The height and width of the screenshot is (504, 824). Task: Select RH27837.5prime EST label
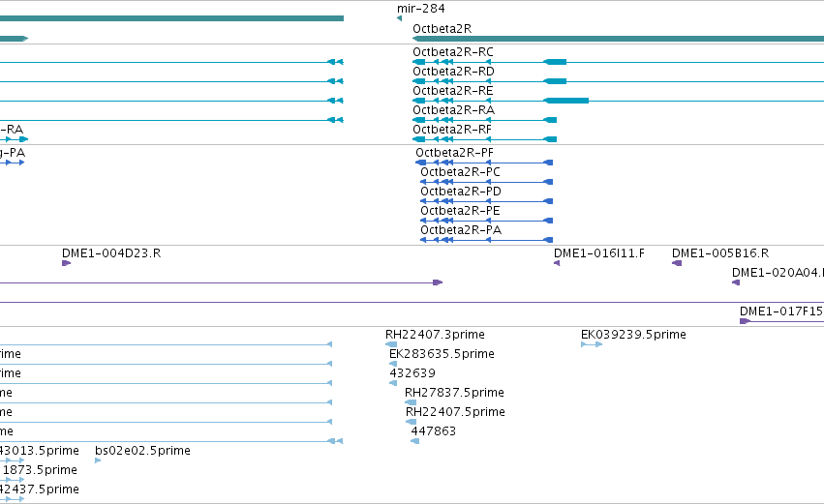(x=454, y=393)
